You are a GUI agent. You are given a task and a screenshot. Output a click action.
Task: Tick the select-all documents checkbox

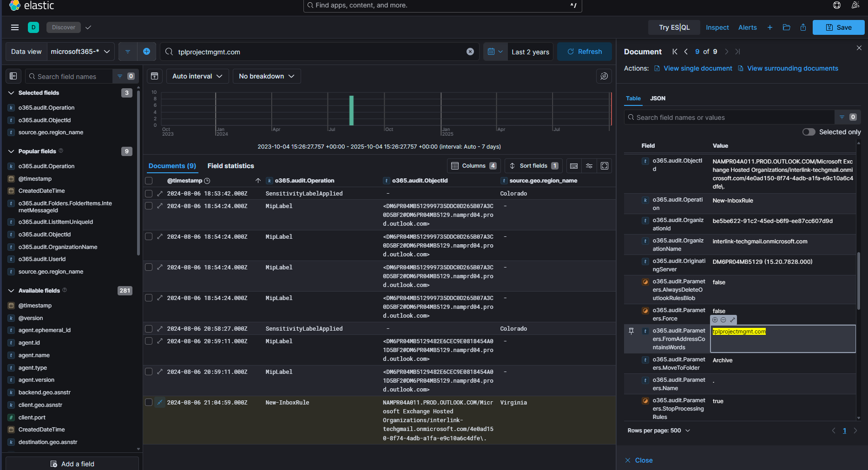coord(149,181)
